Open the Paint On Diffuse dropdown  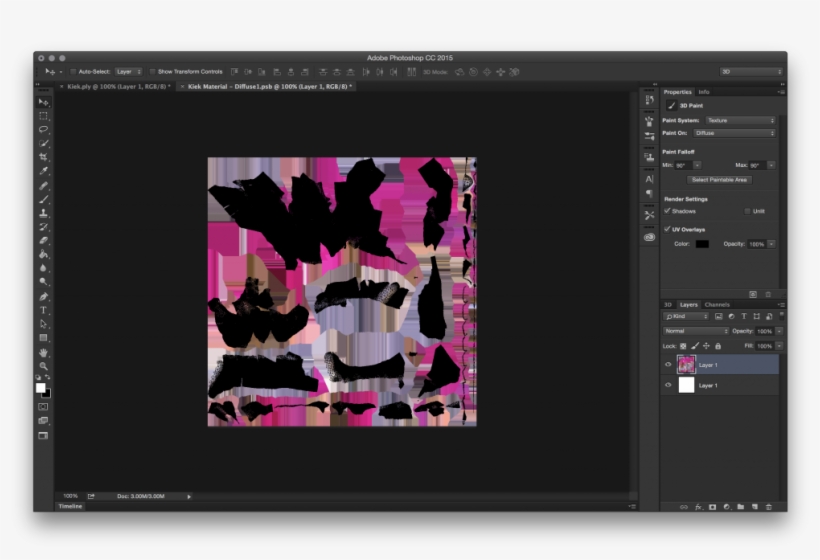[734, 133]
